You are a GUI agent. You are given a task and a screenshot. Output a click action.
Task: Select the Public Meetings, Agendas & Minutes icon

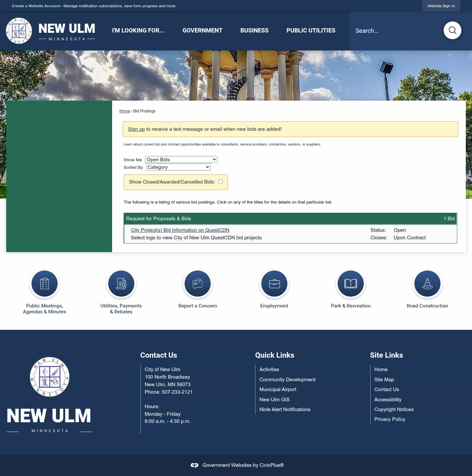pyautogui.click(x=44, y=284)
